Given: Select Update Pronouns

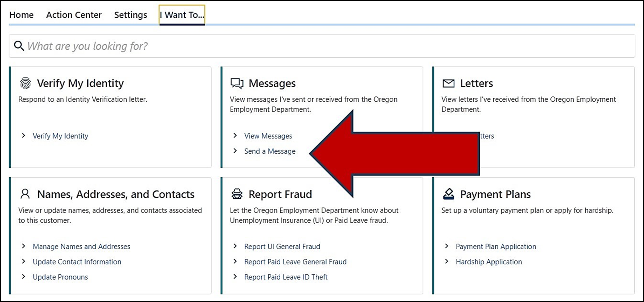Looking at the screenshot, I should pos(60,277).
